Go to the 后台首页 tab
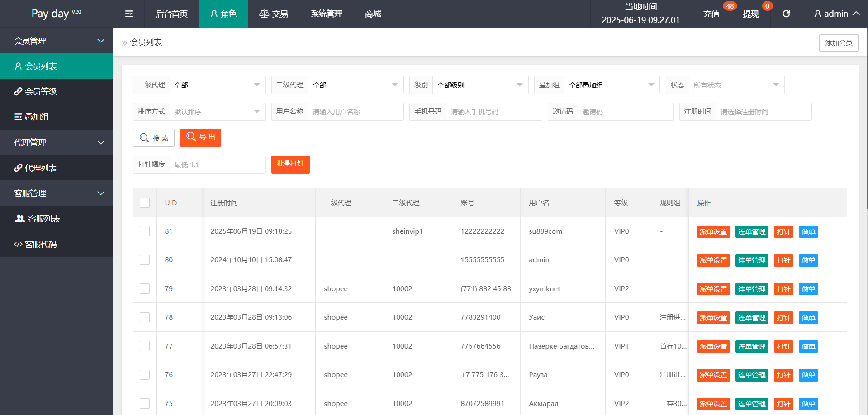 (171, 14)
